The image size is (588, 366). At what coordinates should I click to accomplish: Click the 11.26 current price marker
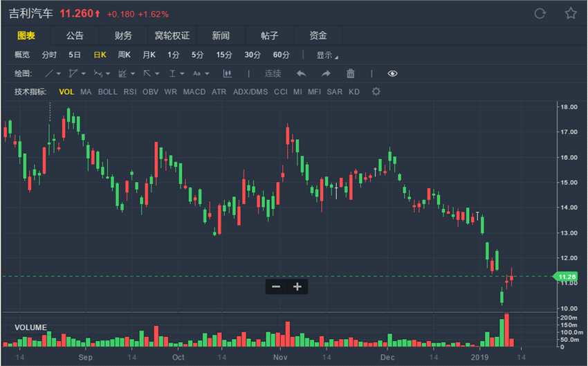click(569, 277)
